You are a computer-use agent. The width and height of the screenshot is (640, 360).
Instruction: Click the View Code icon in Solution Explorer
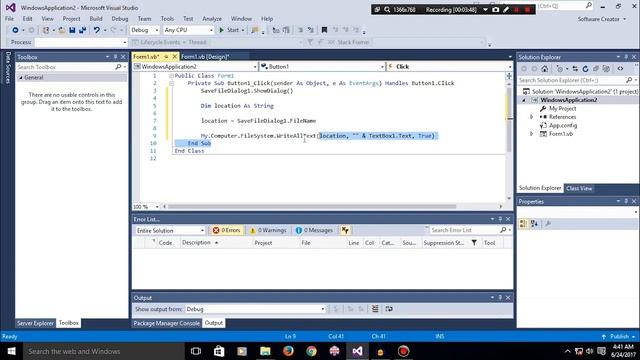(620, 69)
